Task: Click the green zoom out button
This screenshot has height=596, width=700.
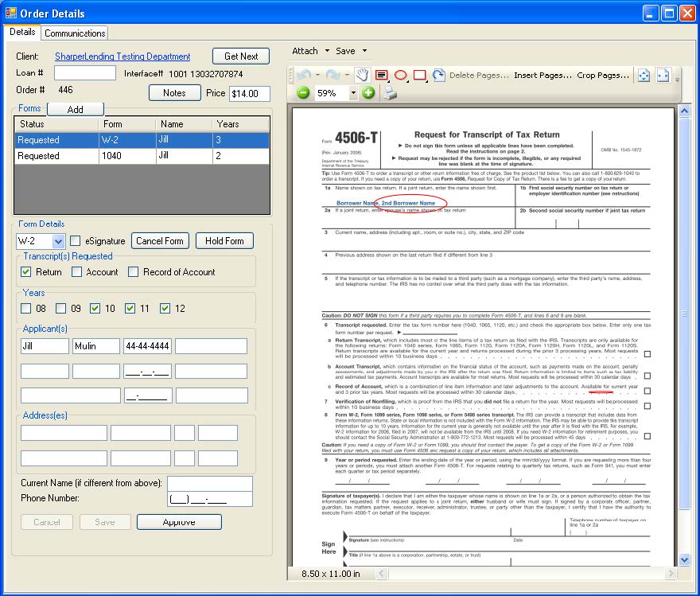Action: (303, 93)
